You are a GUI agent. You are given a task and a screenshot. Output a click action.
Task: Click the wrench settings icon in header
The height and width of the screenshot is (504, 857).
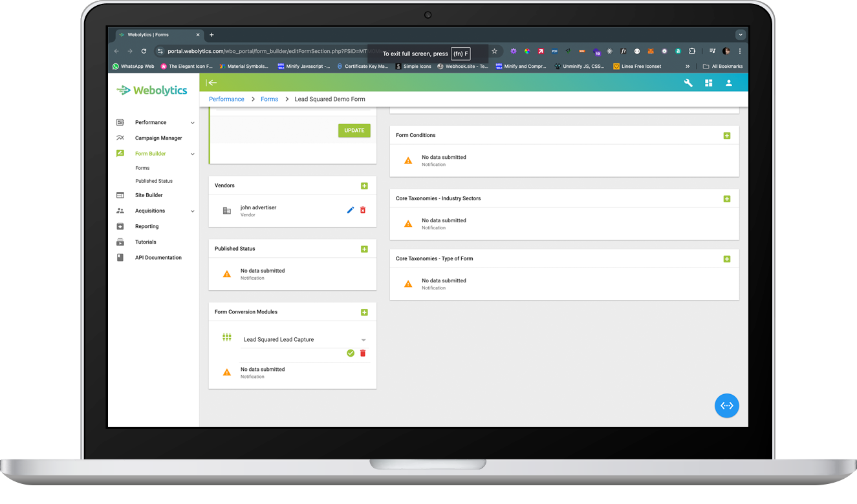tap(688, 83)
